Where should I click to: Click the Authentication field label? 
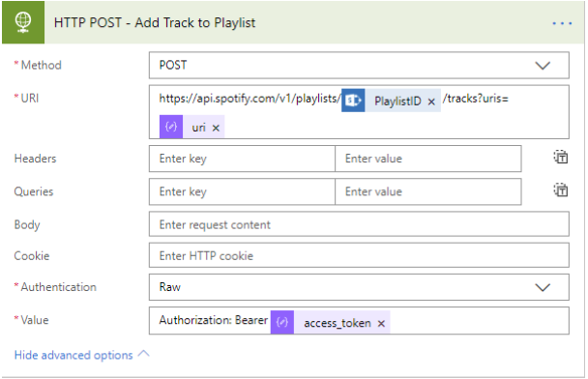58,287
